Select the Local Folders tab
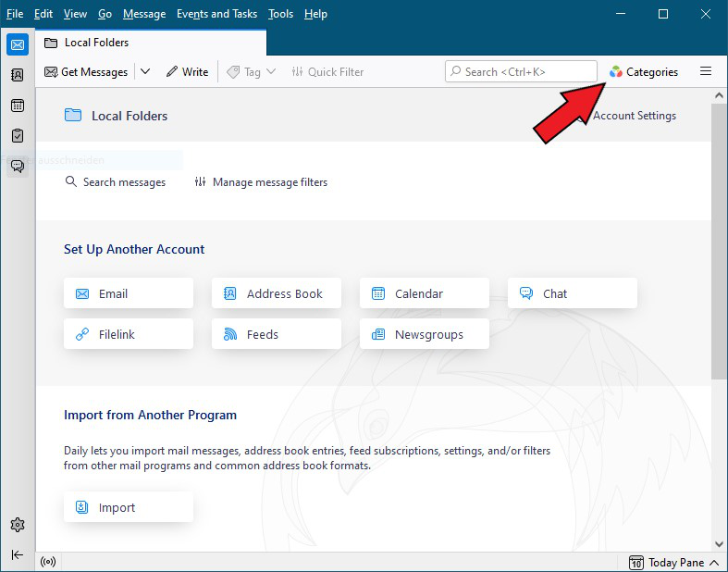Screen dimensions: 728x572 pyautogui.click(x=151, y=43)
